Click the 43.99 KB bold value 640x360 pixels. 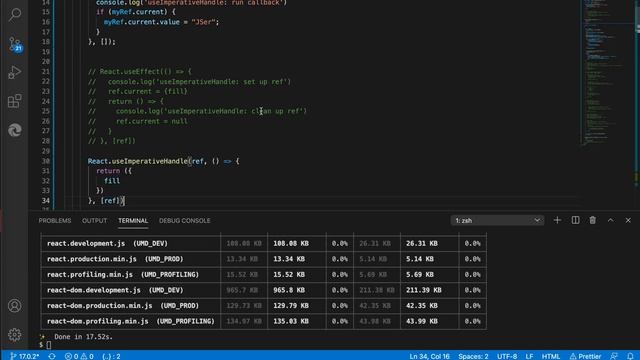pos(422,321)
